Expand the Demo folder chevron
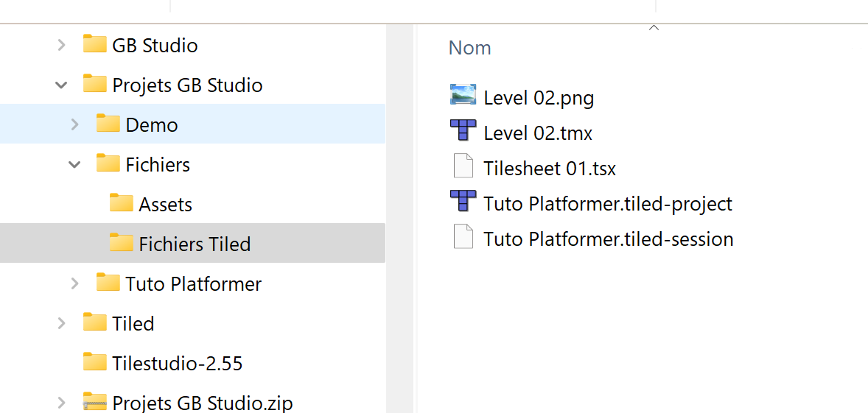The width and height of the screenshot is (868, 413). (x=74, y=124)
